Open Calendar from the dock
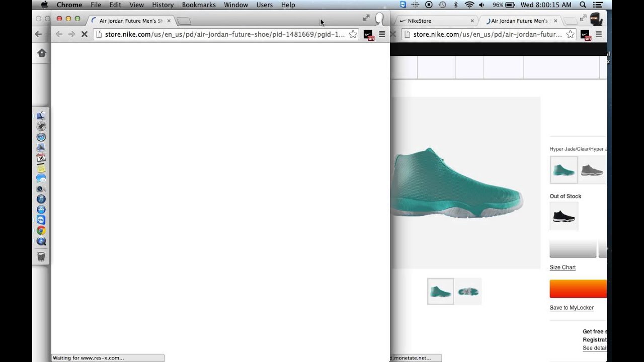This screenshot has height=362, width=644. coord(41,158)
